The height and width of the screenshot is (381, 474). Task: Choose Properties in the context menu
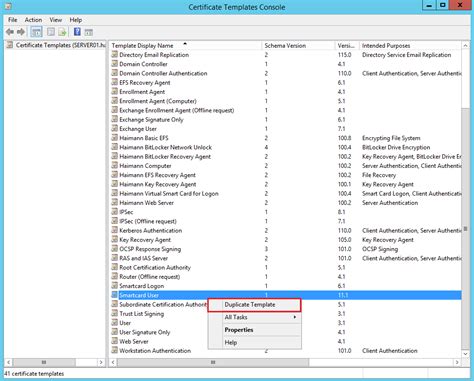click(254, 330)
